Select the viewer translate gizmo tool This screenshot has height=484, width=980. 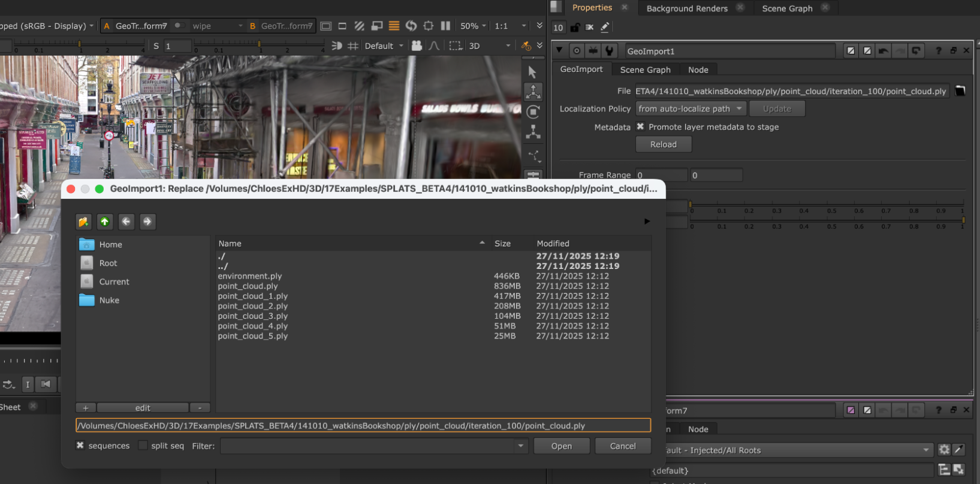coord(533,92)
